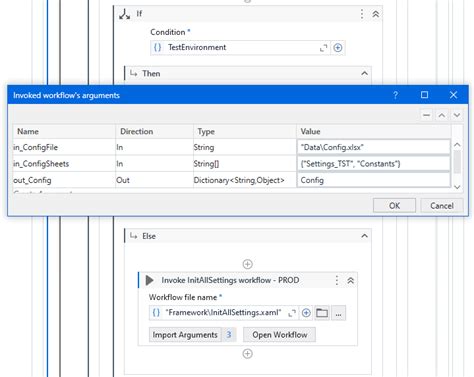Viewport: 474px width, 377px height.
Task: Close the Invoked workflow's arguments dialog
Action: 453,95
